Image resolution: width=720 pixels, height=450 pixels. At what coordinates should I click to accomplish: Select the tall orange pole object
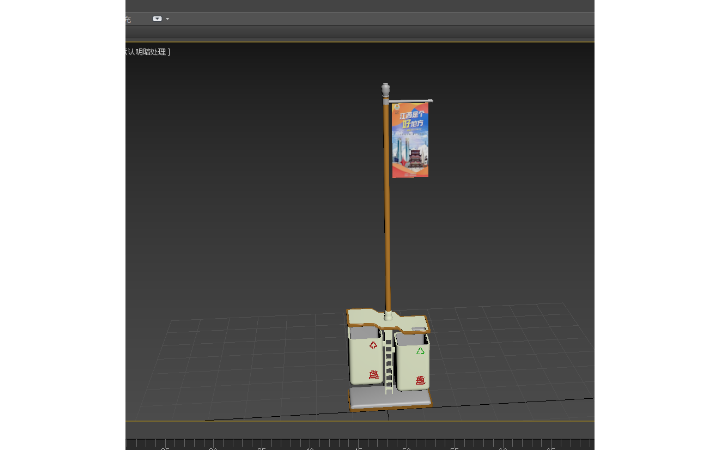pyautogui.click(x=387, y=207)
